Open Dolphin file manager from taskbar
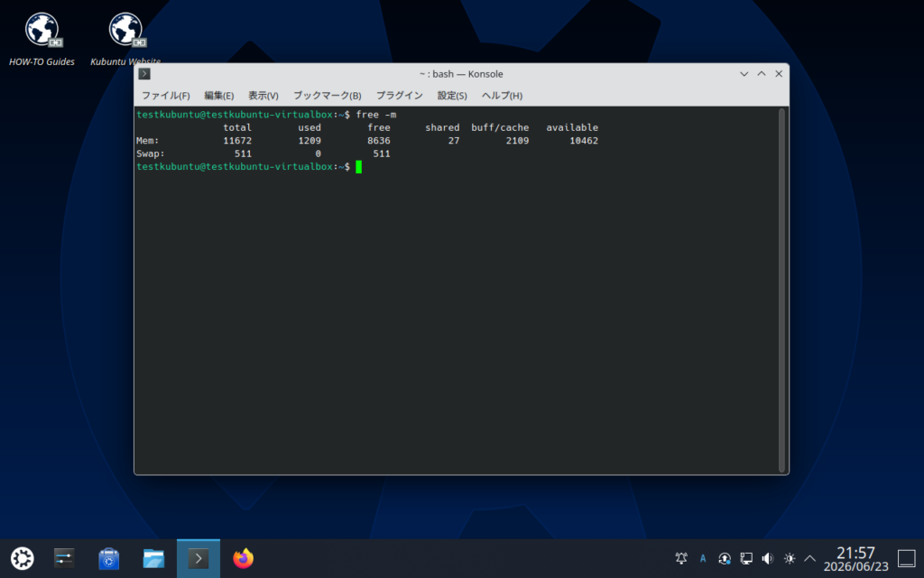The image size is (924, 578). (153, 558)
